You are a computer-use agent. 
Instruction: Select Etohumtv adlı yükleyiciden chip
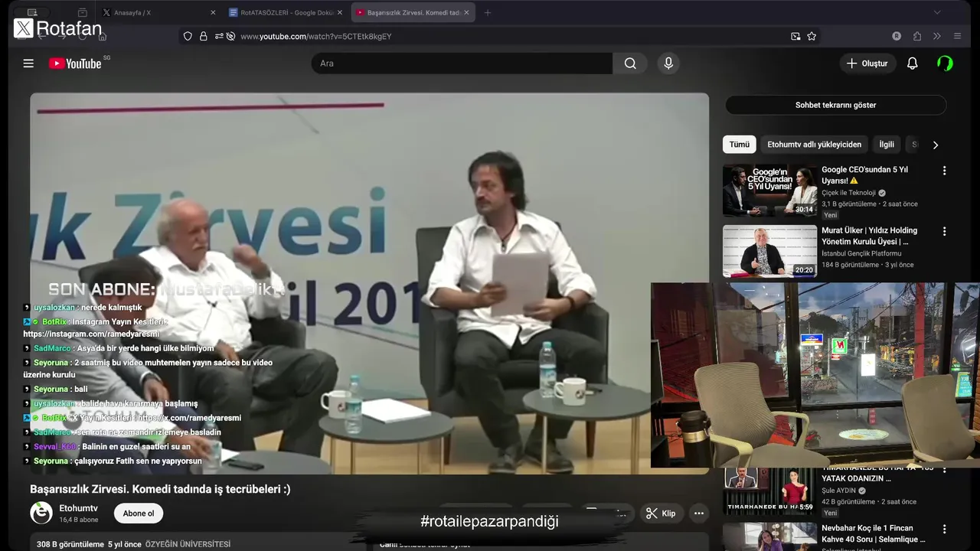[x=814, y=145]
